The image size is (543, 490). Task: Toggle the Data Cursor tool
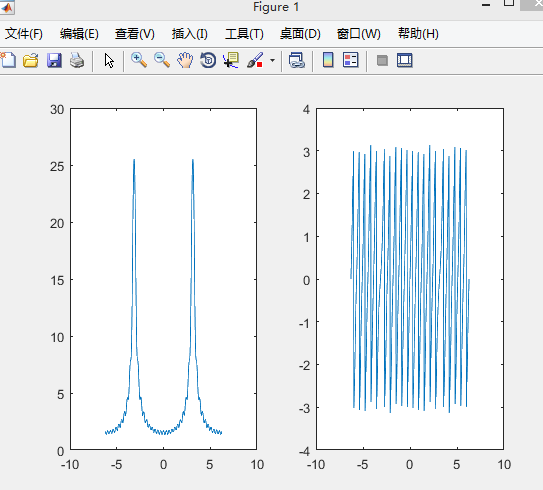231,60
